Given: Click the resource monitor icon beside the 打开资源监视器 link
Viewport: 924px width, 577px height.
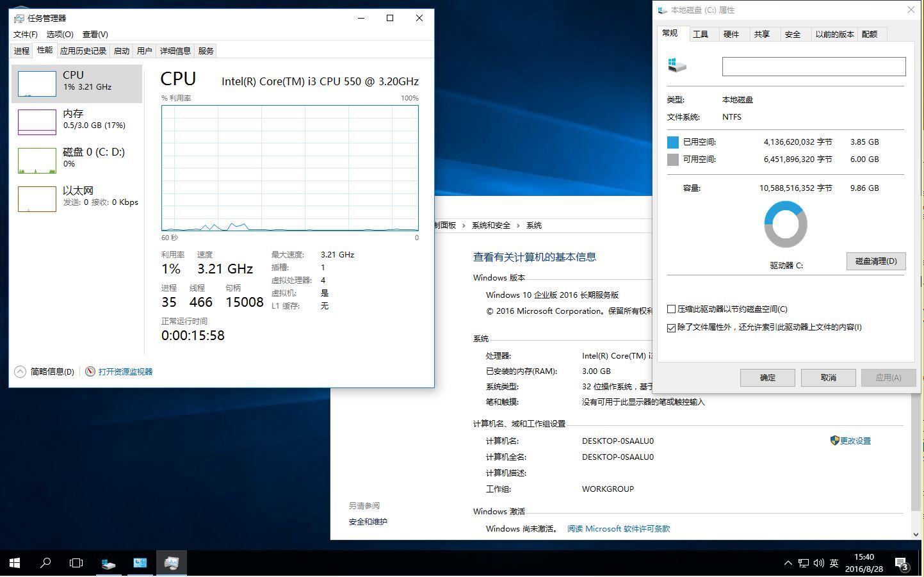Looking at the screenshot, I should coord(90,371).
